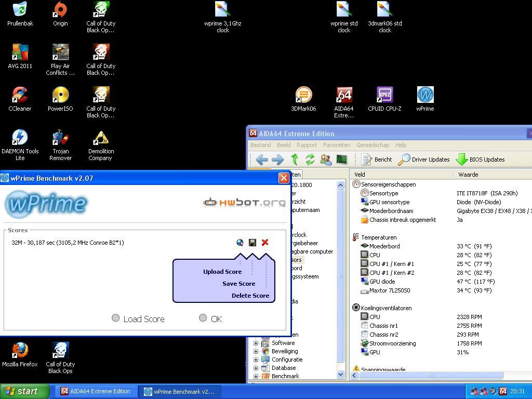This screenshot has height=399, width=532.
Task: Click Waarde column header
Action: pyautogui.click(x=494, y=175)
